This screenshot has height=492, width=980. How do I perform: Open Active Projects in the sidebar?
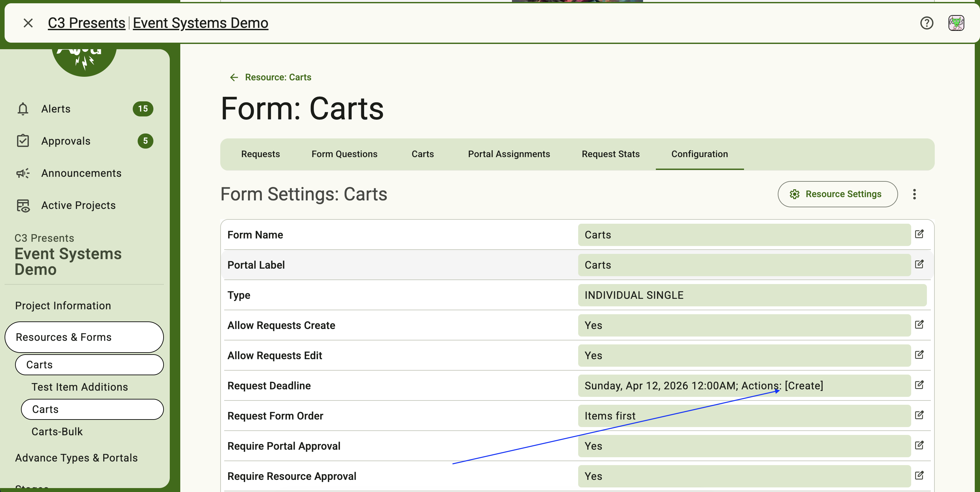(x=84, y=206)
